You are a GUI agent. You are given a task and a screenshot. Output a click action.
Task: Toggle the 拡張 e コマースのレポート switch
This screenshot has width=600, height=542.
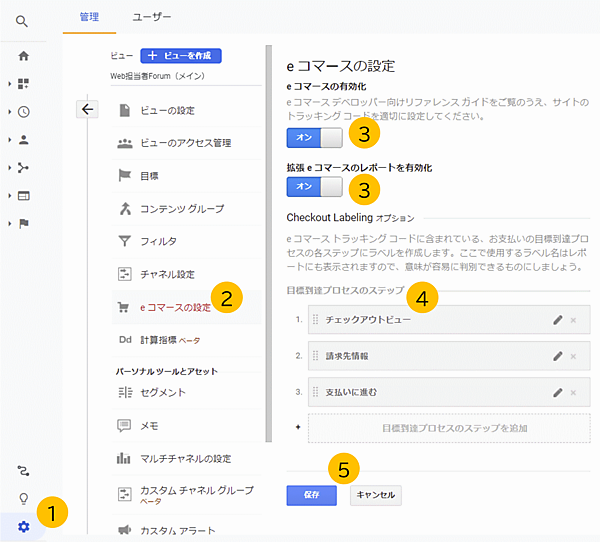(314, 187)
